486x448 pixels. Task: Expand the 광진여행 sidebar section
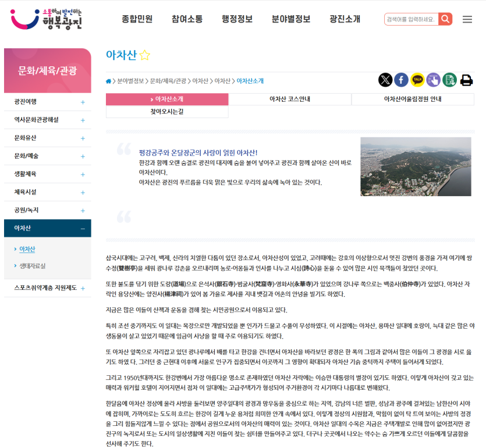(83, 102)
